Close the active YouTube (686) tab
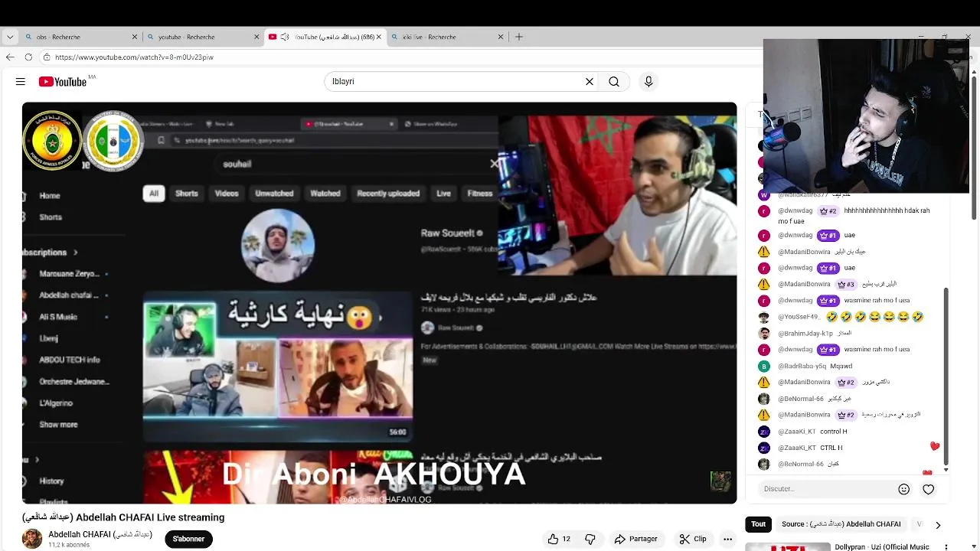The height and width of the screenshot is (551, 980). [378, 37]
